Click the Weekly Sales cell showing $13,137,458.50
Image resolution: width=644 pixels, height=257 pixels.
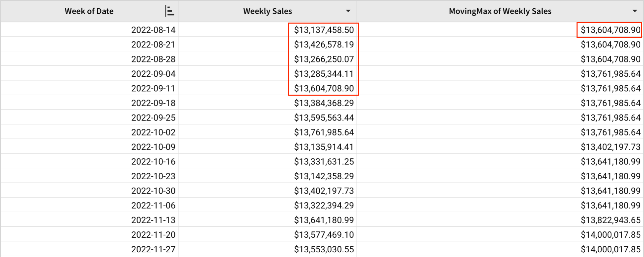(324, 30)
